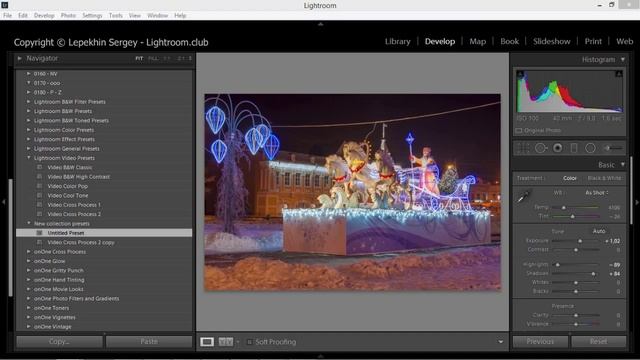Toggle the Original Photo checkbox
This screenshot has width=640, height=360.
[x=519, y=131]
